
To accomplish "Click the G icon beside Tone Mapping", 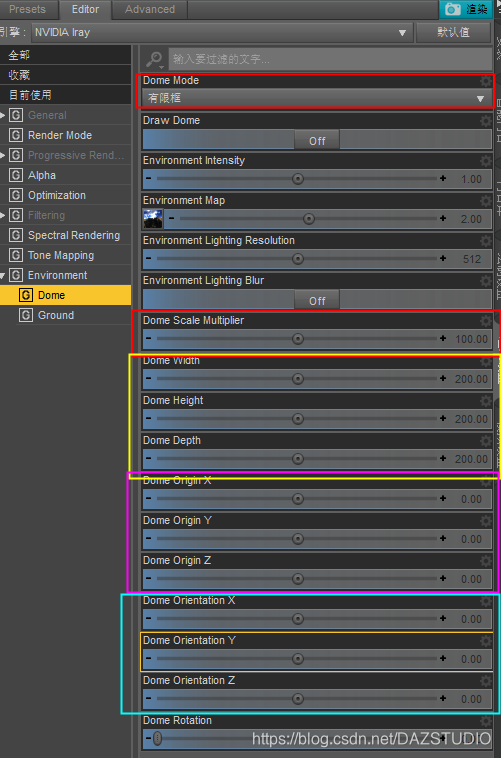I will pos(16,255).
